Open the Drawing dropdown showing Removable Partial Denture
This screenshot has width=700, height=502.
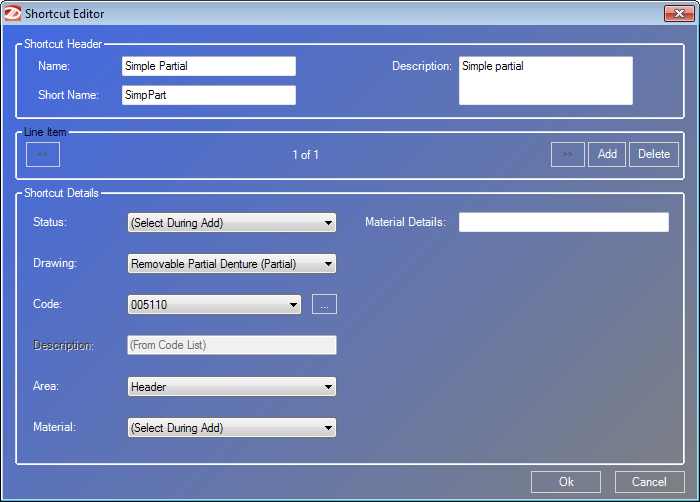[232, 264]
